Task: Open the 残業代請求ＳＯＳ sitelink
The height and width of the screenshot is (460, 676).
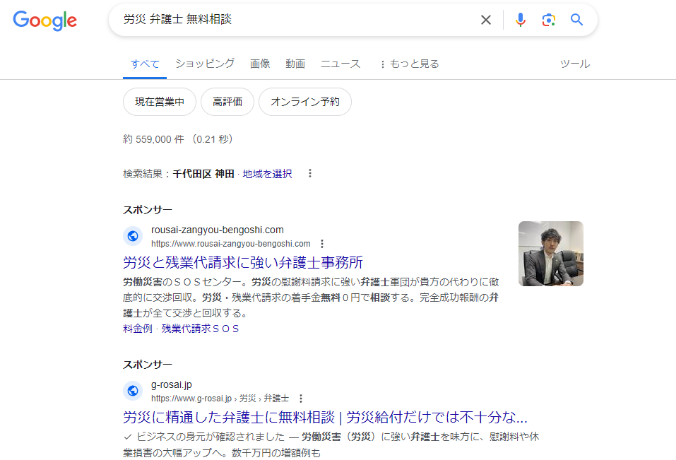Action: coord(200,329)
